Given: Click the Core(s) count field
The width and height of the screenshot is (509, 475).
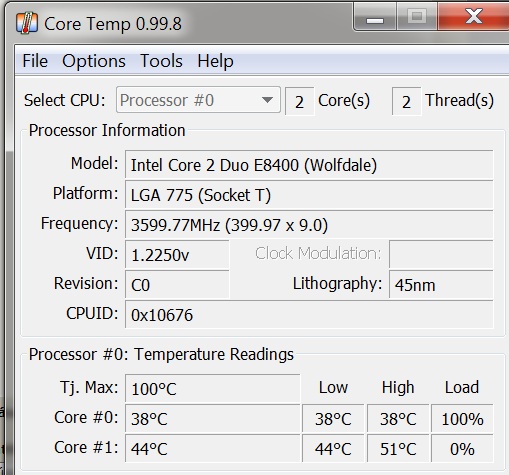Looking at the screenshot, I should 299,101.
